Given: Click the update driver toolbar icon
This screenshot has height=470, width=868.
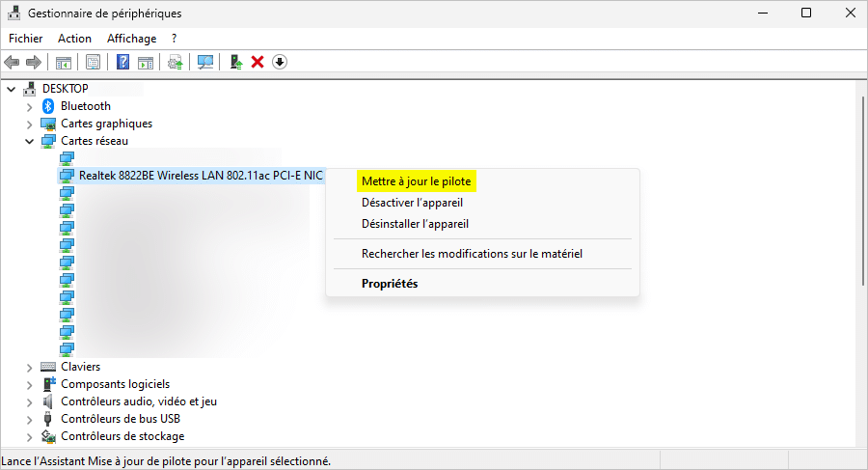Looking at the screenshot, I should coord(236,62).
